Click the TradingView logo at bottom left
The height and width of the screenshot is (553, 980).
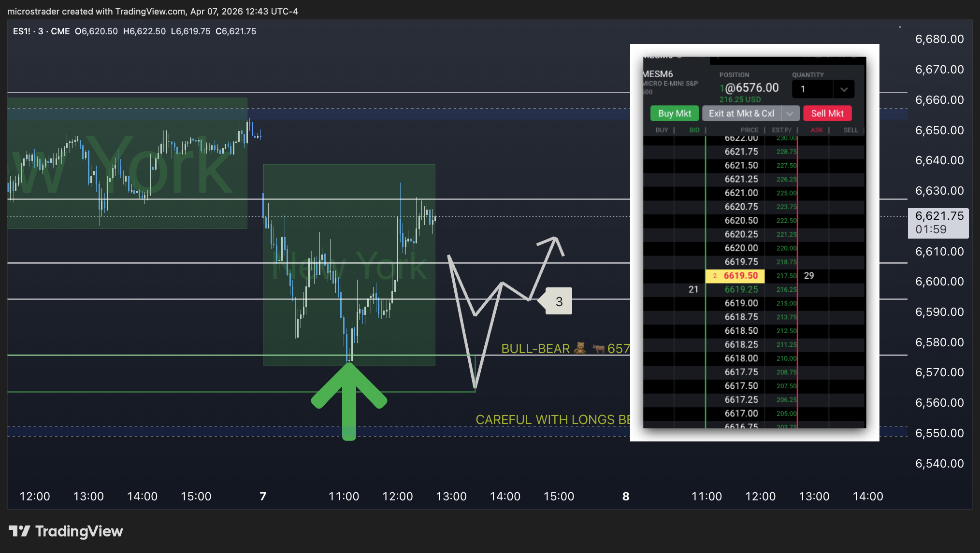point(66,531)
